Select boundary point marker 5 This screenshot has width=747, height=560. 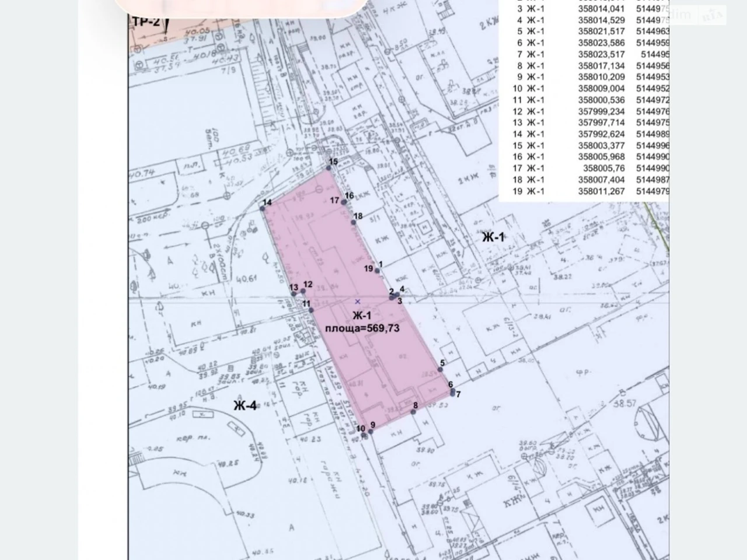[440, 369]
